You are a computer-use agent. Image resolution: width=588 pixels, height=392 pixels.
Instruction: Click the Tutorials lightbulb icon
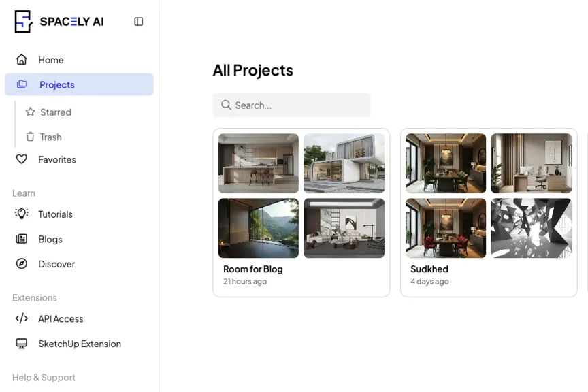point(23,214)
